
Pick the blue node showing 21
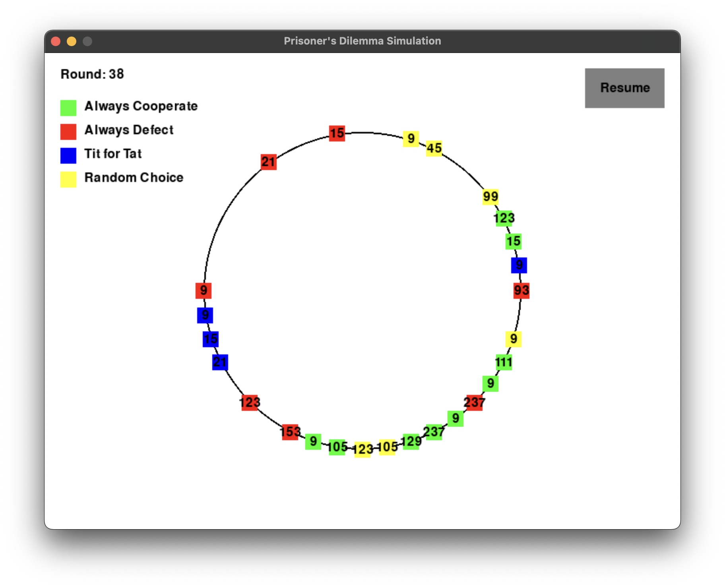(220, 362)
